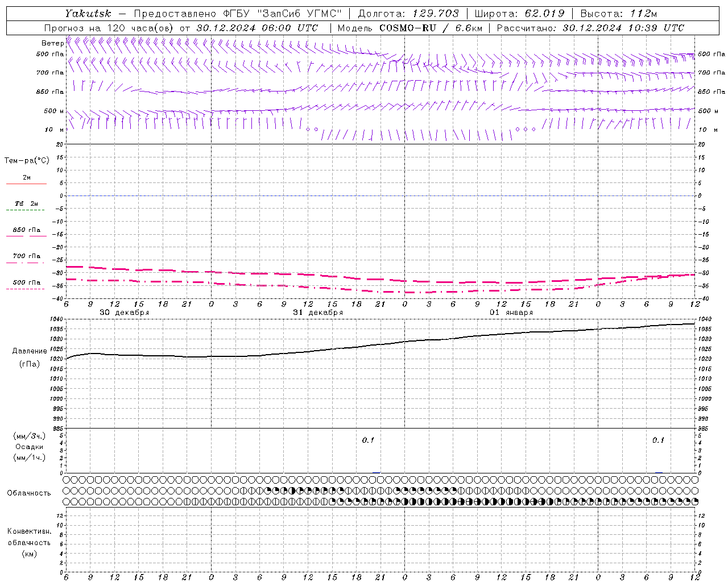
Task: Click the left 700 гПа wind level label
Action: tap(50, 73)
